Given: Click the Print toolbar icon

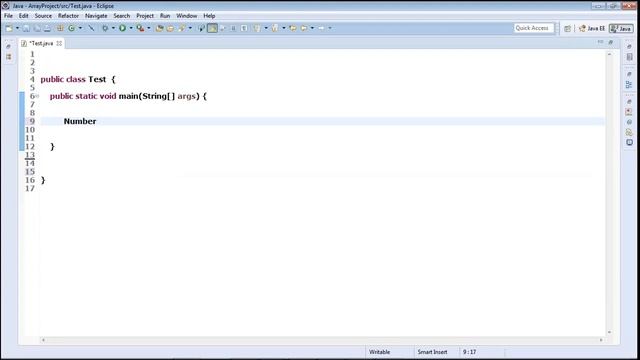Looking at the screenshot, I should 47,28.
